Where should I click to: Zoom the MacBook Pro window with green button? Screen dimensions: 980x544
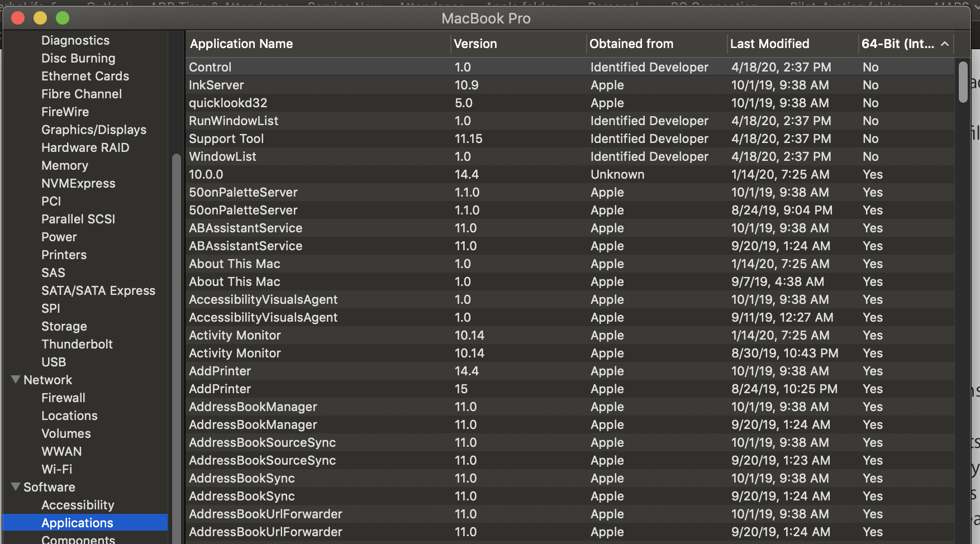pos(63,18)
